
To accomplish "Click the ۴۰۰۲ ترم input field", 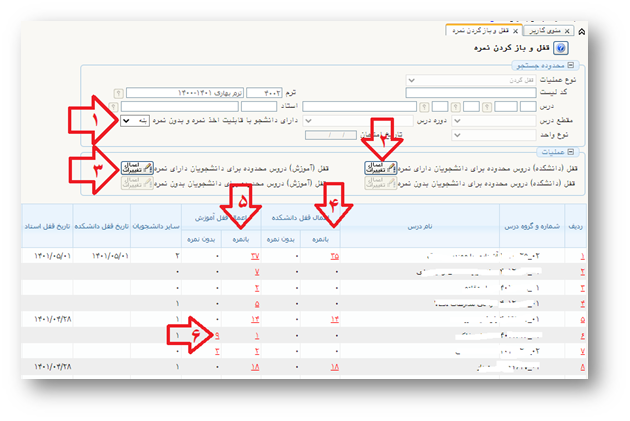I will [x=264, y=93].
